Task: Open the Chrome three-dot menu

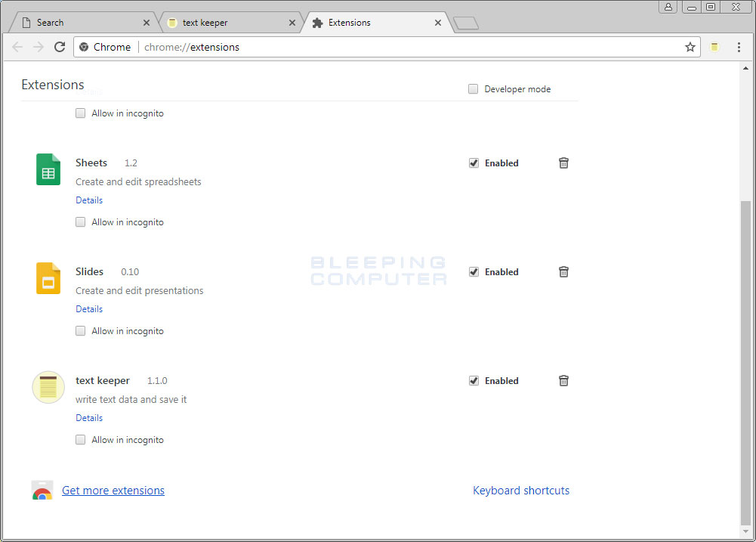Action: (x=739, y=47)
